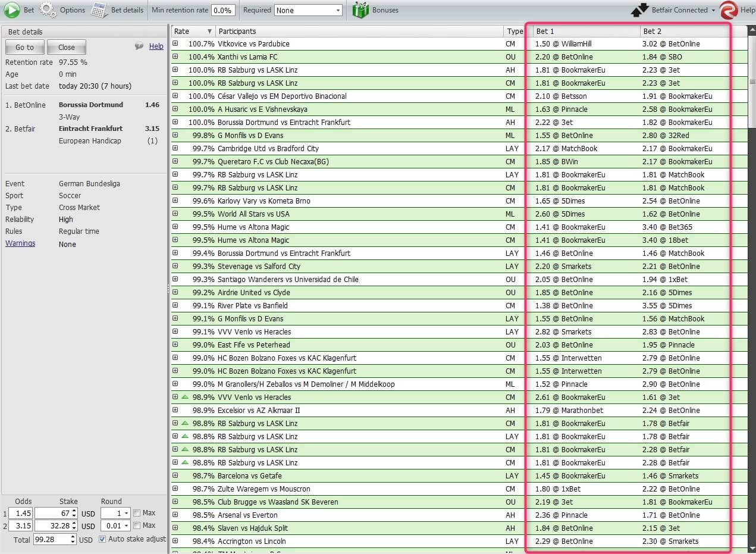
Task: Open Options via the gear icon
Action: 48,10
